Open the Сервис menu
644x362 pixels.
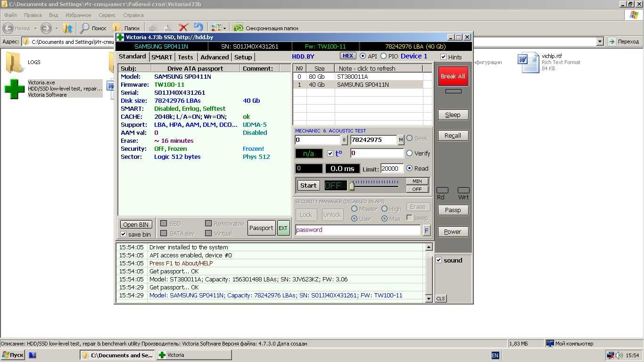[107, 15]
